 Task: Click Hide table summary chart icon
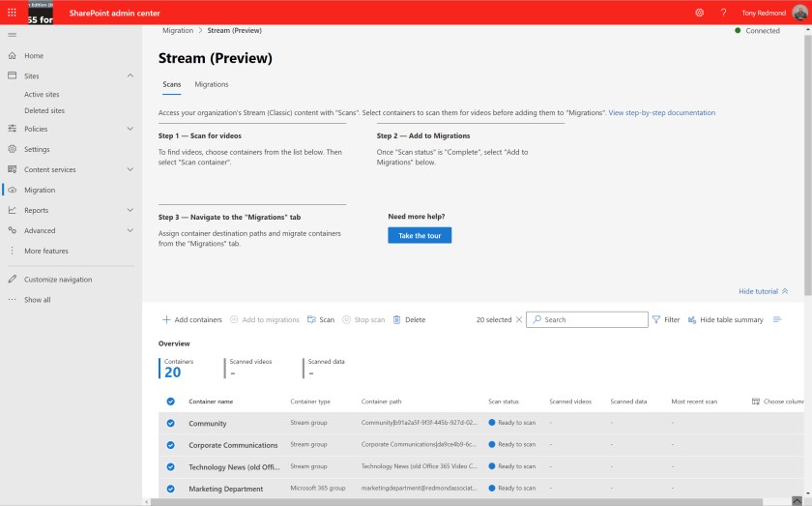click(x=692, y=319)
